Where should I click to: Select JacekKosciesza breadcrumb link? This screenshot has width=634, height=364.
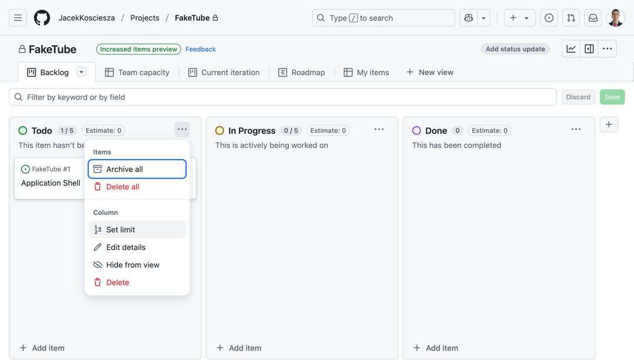pos(86,18)
